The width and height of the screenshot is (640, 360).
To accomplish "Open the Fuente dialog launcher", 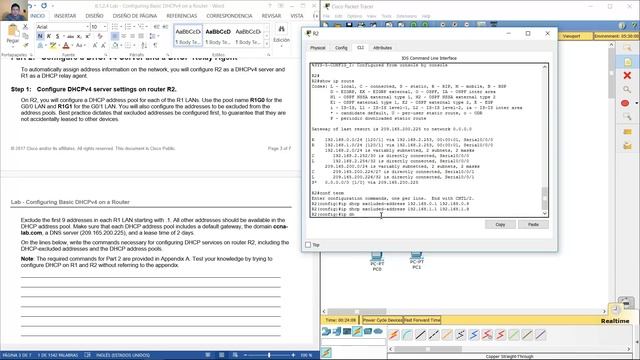I will click(106, 55).
